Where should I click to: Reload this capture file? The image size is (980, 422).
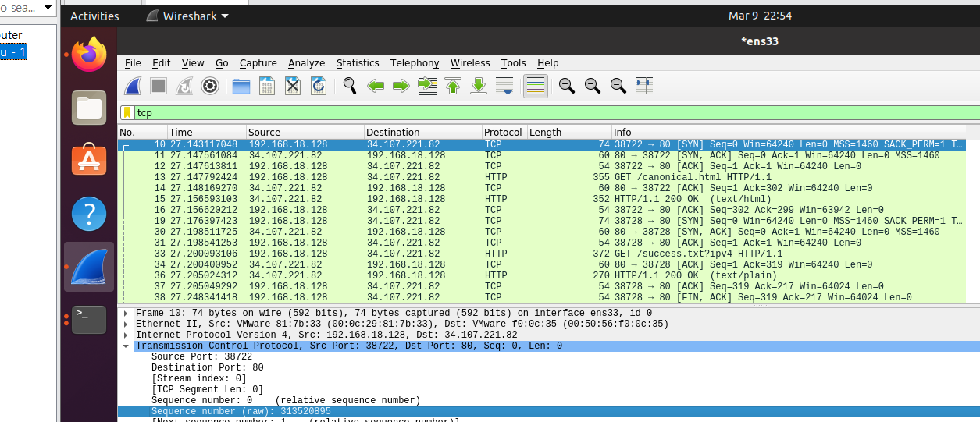[x=319, y=86]
